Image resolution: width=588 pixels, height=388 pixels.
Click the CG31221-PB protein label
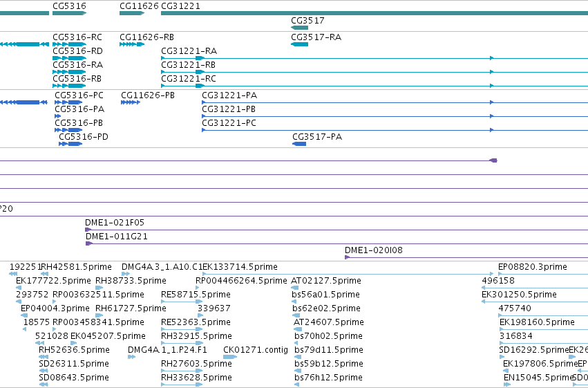point(229,109)
